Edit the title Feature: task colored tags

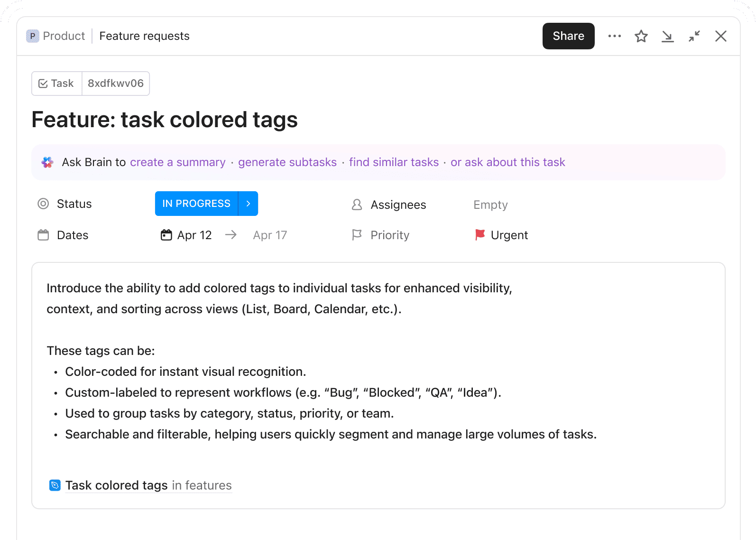[165, 120]
